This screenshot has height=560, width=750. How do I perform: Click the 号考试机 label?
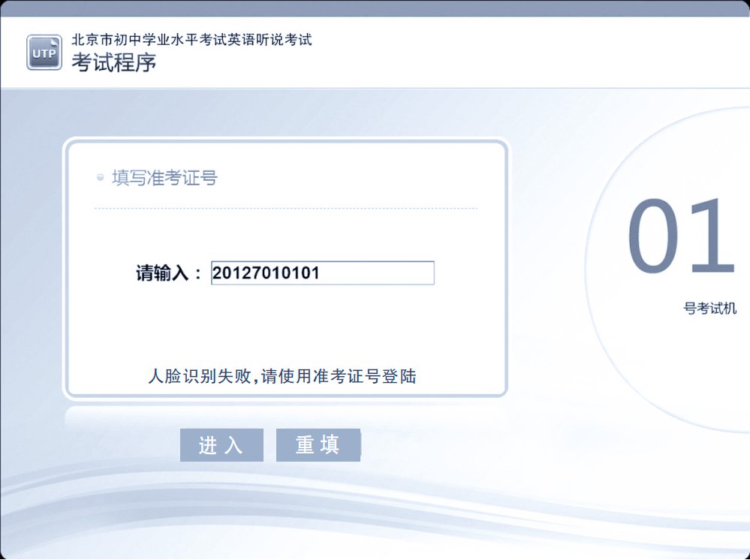pyautogui.click(x=709, y=309)
